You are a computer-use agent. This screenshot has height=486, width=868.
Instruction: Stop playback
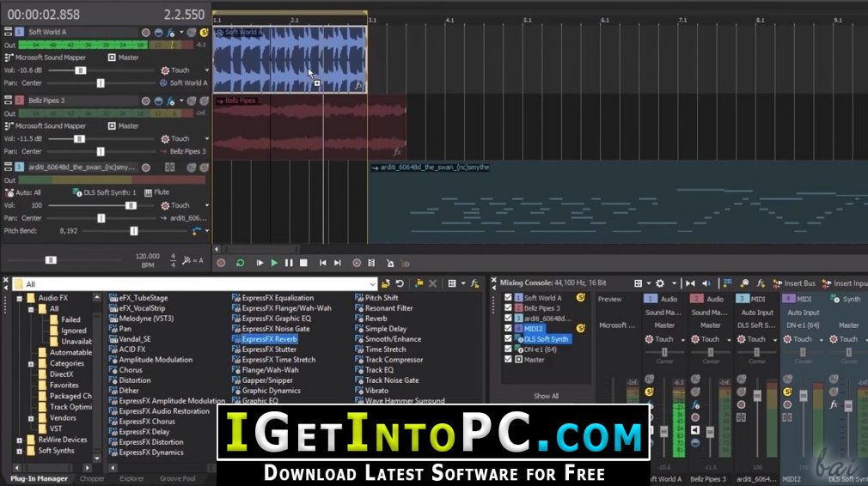coord(303,264)
